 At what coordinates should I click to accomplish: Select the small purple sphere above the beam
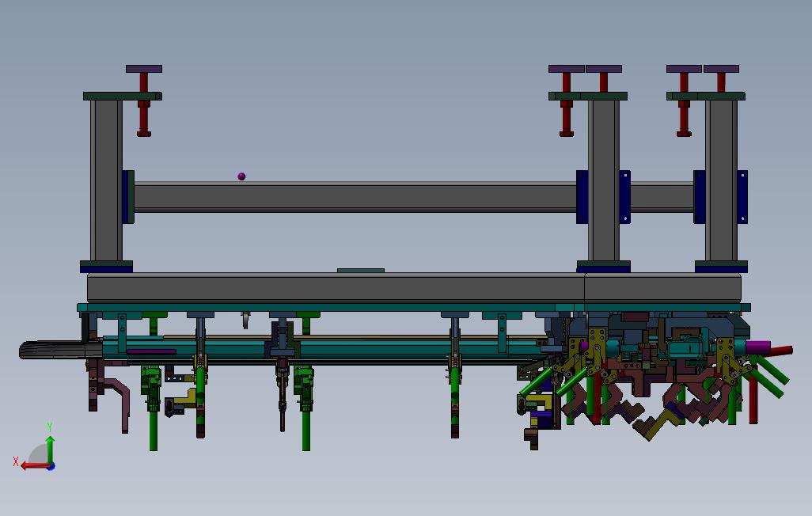point(241,176)
